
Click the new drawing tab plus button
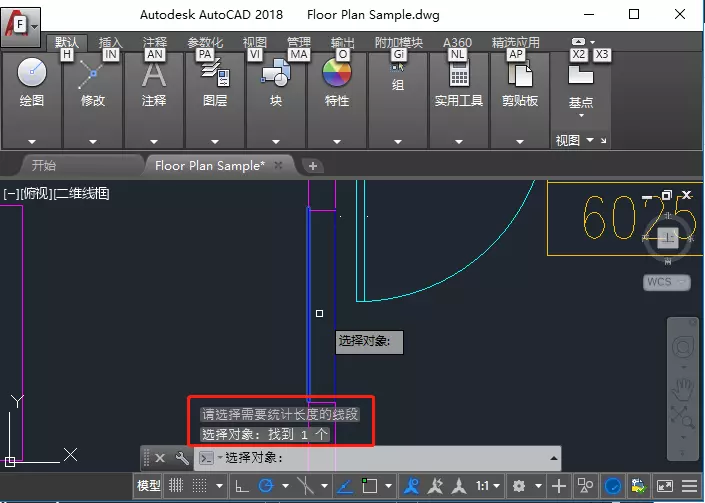tap(312, 166)
